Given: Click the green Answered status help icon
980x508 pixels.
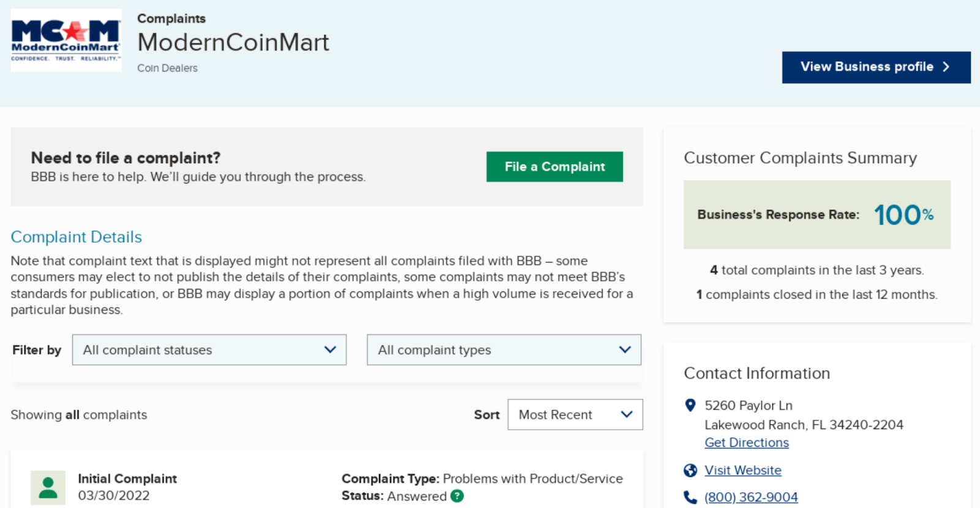Looking at the screenshot, I should (457, 496).
